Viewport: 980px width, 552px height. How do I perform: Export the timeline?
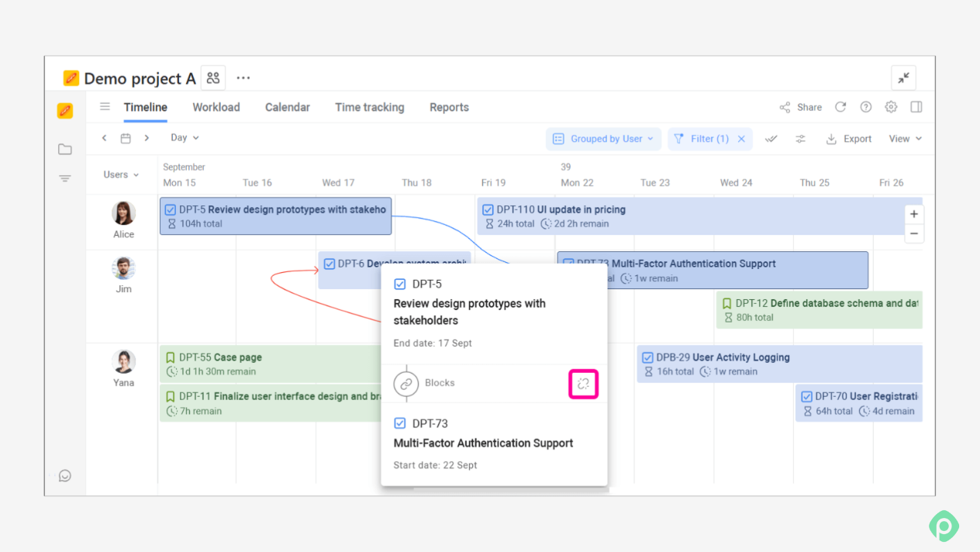coord(849,139)
